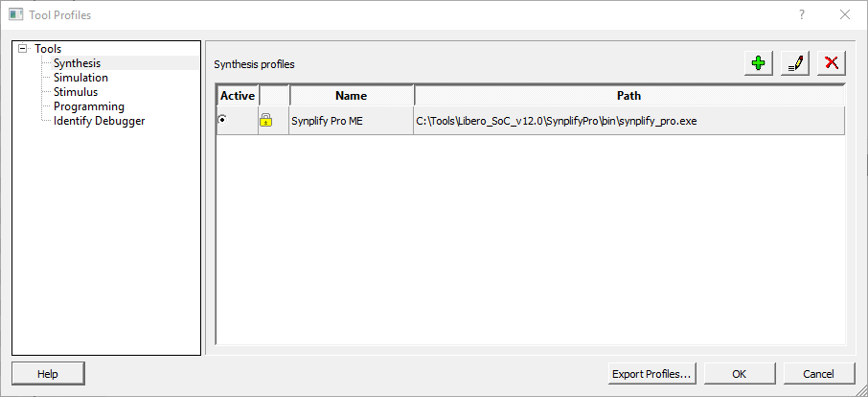Viewport: 868px width, 397px height.
Task: Delete the selected profile with red X
Action: tap(832, 63)
